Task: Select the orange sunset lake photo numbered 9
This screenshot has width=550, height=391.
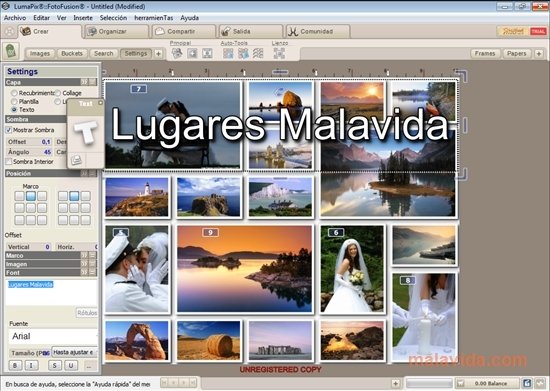Action: [244, 269]
